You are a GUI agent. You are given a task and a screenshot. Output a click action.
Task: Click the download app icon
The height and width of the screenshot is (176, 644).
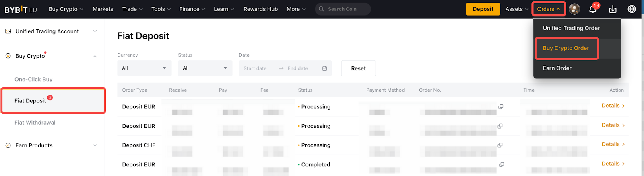pos(613,9)
